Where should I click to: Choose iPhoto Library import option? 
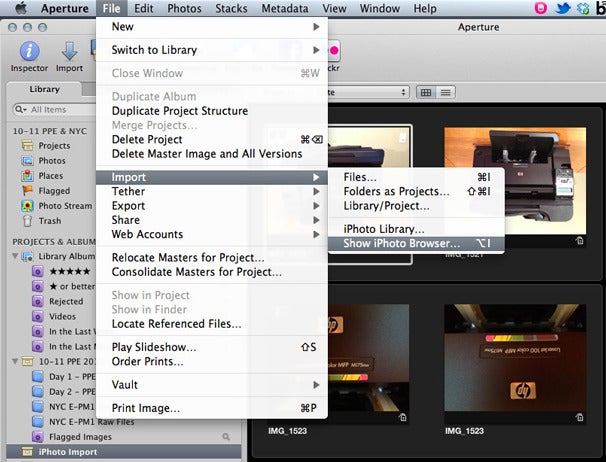tap(416, 229)
